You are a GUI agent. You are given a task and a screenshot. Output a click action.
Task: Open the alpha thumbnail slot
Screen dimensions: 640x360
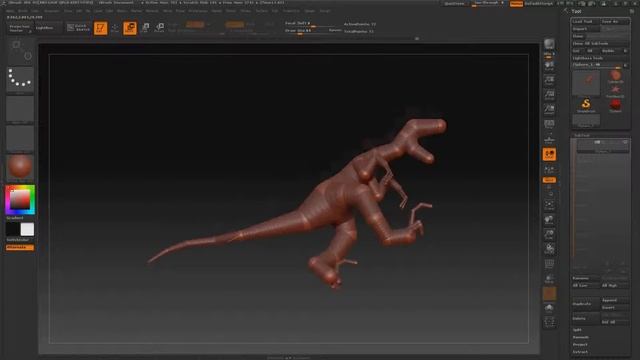[x=20, y=109]
